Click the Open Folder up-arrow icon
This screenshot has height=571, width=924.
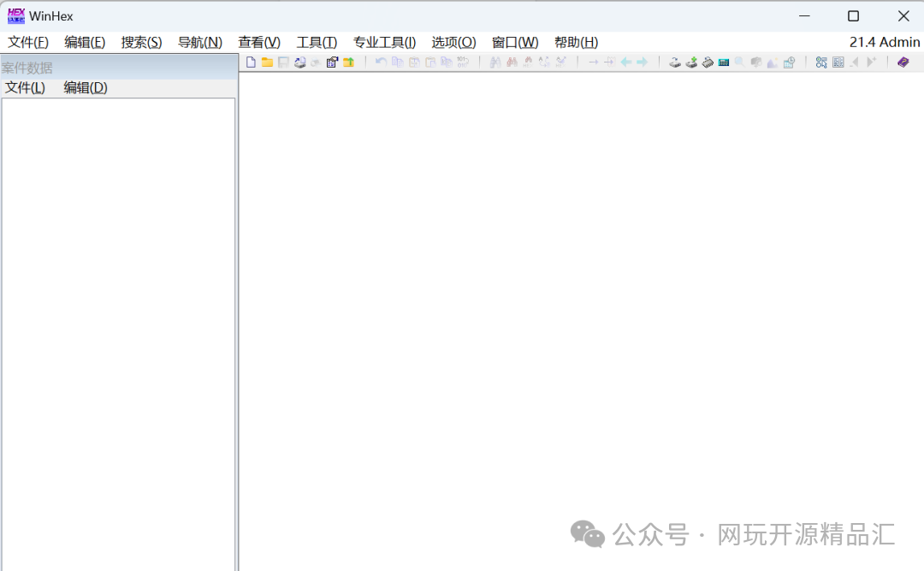tap(349, 62)
